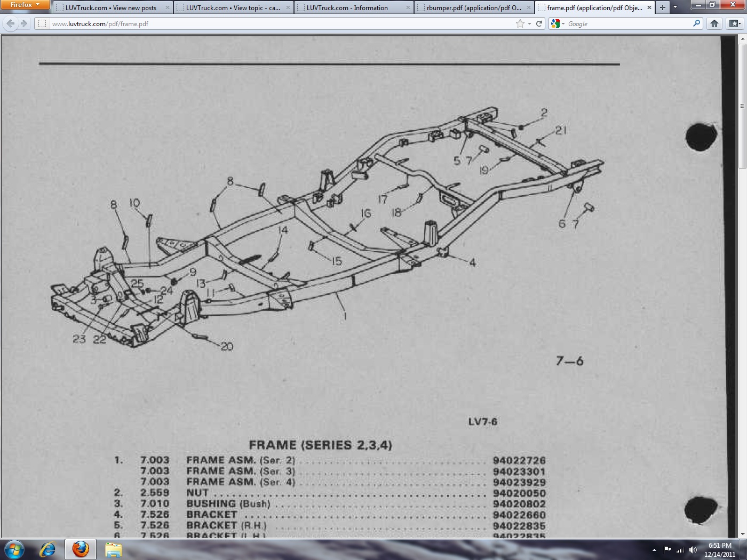Click the Forward navigation arrow

tap(23, 23)
